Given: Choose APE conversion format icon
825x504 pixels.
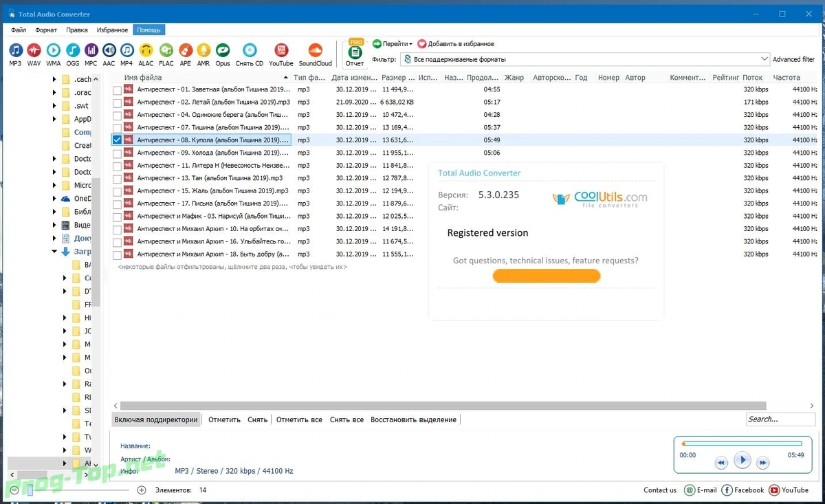Looking at the screenshot, I should coord(185,50).
